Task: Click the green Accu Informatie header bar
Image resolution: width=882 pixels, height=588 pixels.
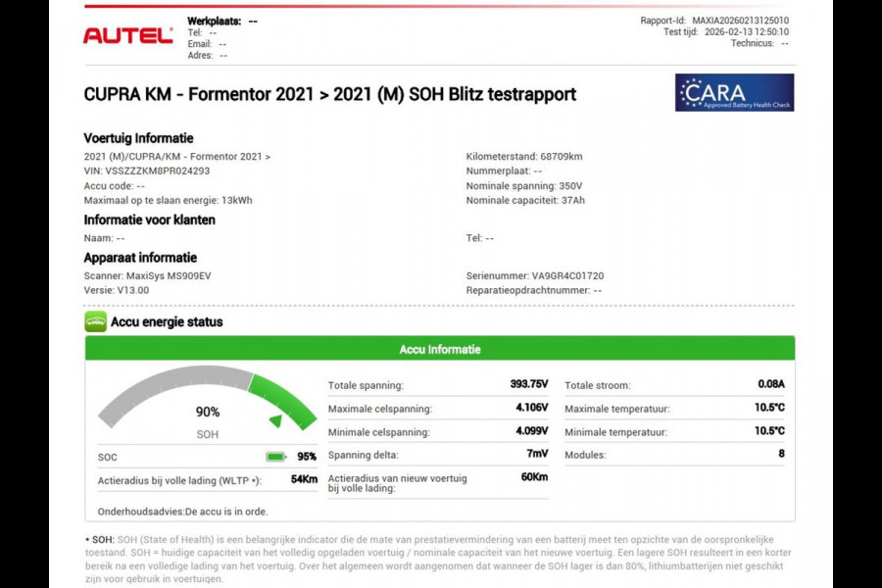Action: pos(441,349)
